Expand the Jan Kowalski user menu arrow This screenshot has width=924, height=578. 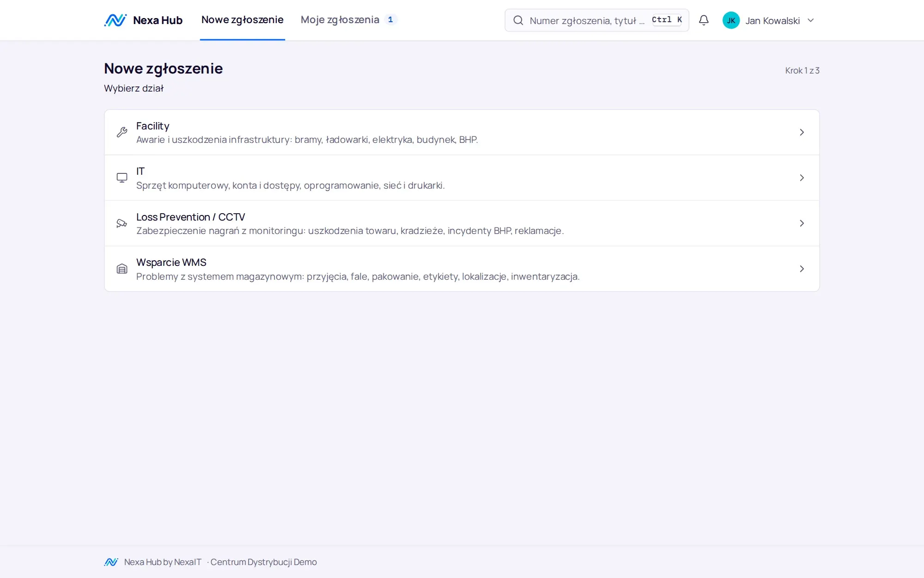[811, 20]
